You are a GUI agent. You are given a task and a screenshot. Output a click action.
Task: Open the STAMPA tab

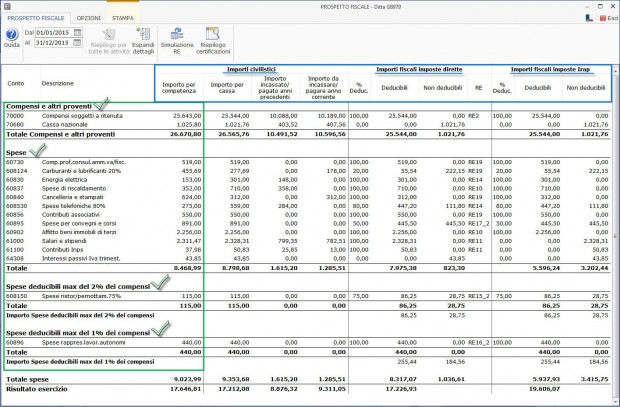coord(123,18)
